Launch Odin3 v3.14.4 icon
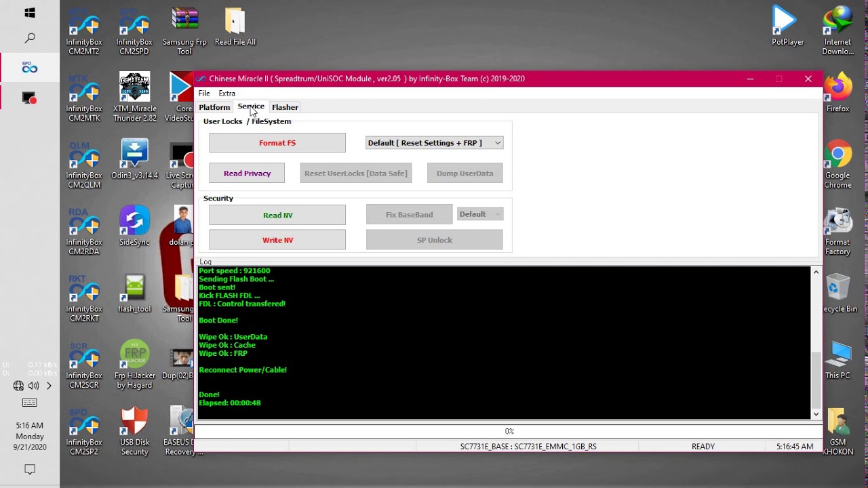Screen dimensions: 868x488 pos(134,160)
